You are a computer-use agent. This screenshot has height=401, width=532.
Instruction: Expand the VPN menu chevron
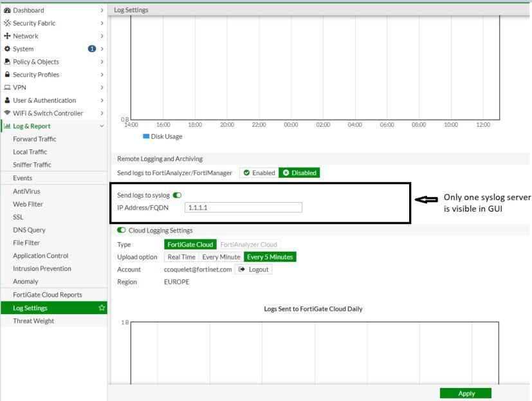click(x=102, y=88)
